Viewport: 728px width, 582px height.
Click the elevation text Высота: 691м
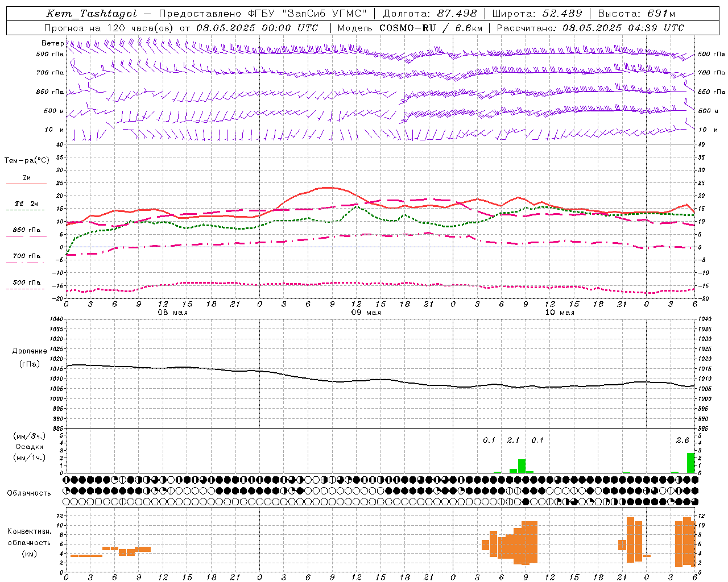[x=636, y=14]
